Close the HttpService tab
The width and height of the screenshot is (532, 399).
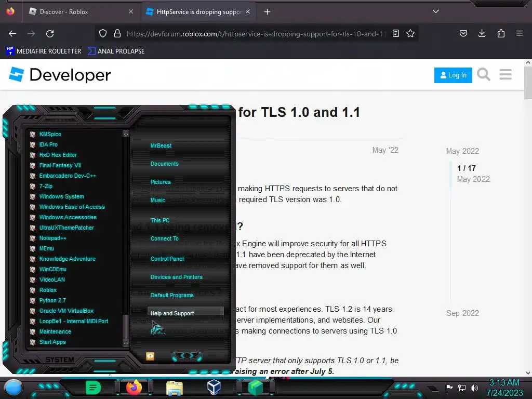point(248,11)
